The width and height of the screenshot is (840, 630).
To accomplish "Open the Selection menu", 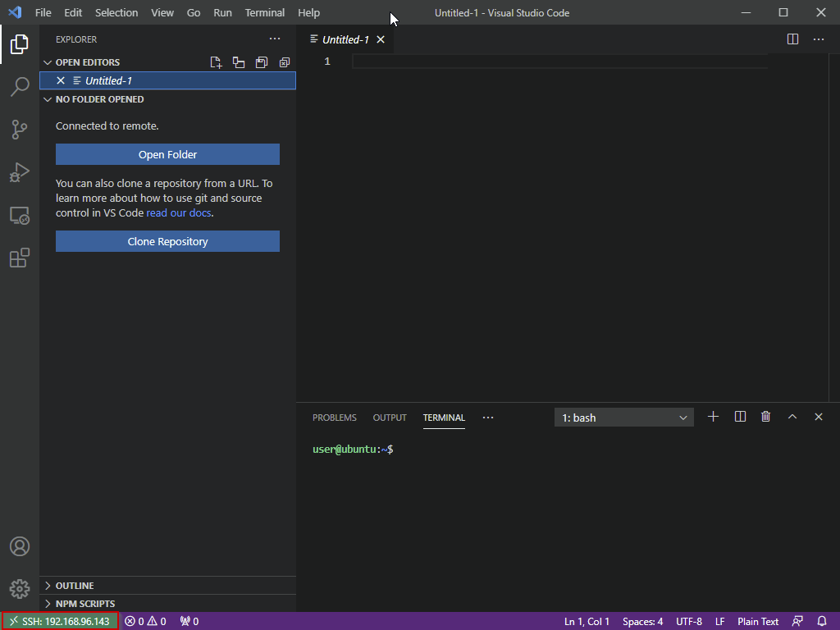I will point(116,13).
